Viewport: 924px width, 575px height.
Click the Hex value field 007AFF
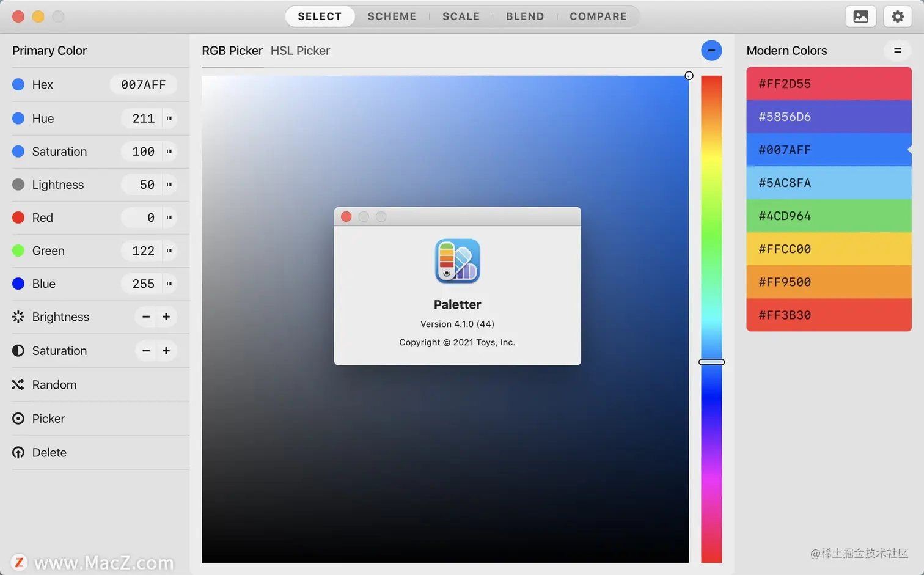[144, 84]
